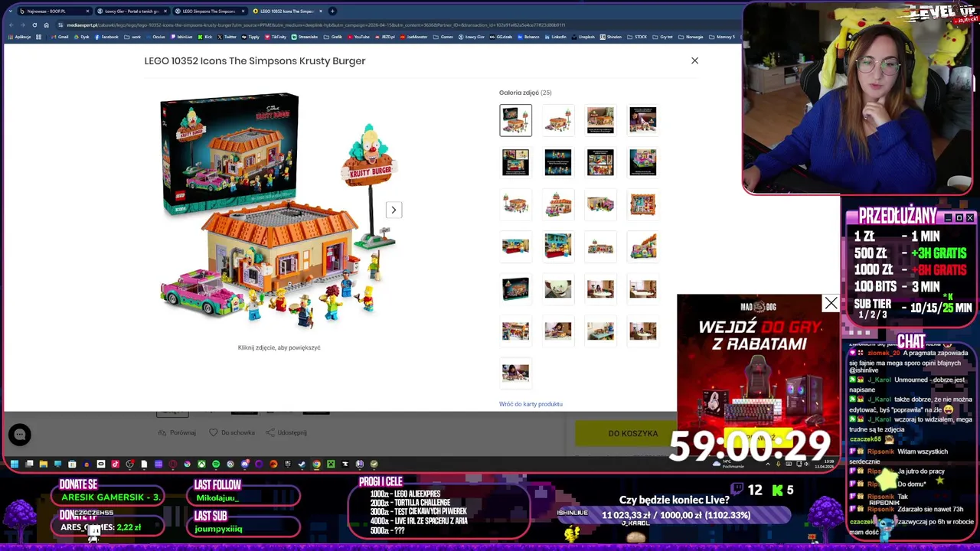Expand the 'work' bookmarks folder
The image size is (980, 551).
[x=132, y=37]
